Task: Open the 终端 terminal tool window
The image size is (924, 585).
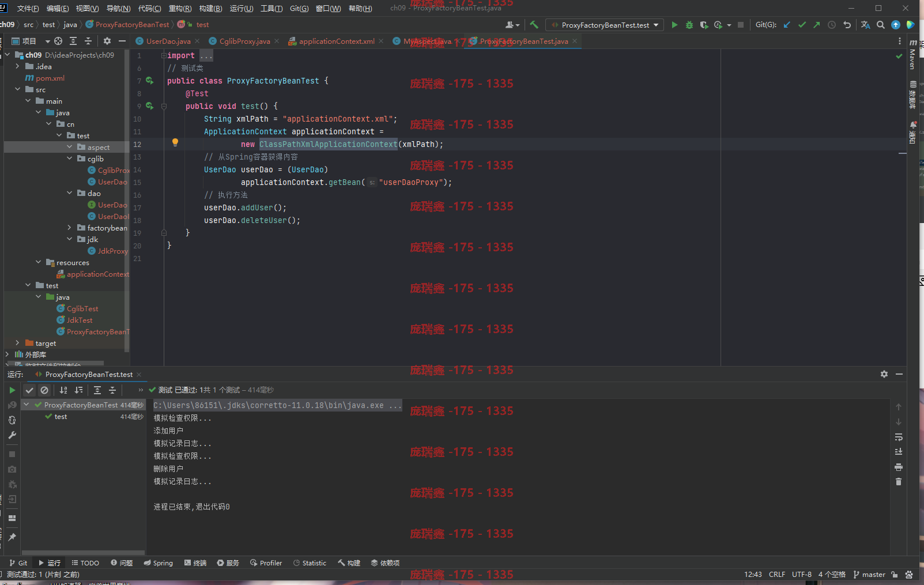Action: click(x=195, y=563)
